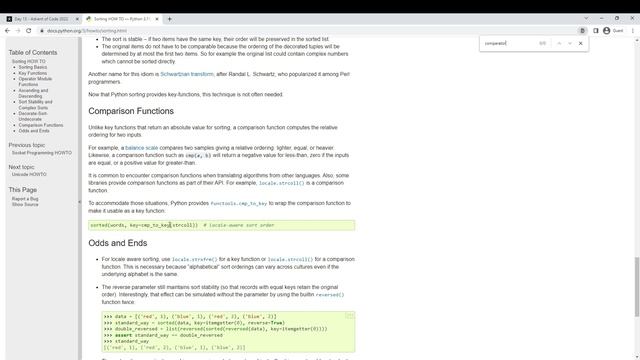Jump to Decorate-Sort-Undecorate section
This screenshot has width=640, height=360.
[x=33, y=116]
